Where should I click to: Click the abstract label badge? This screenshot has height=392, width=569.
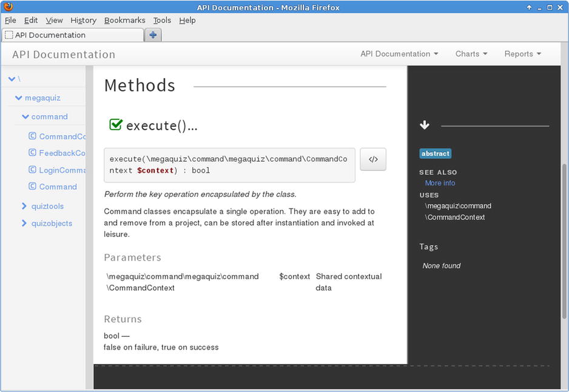(436, 154)
